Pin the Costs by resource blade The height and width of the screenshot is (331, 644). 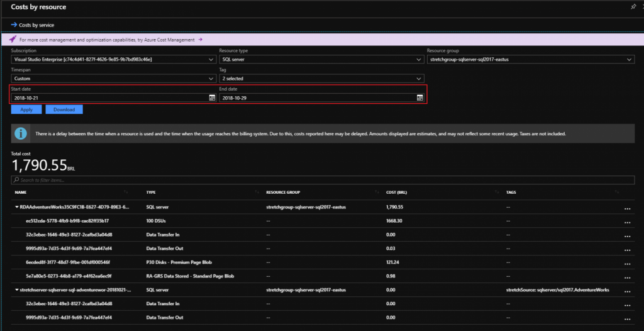[633, 7]
